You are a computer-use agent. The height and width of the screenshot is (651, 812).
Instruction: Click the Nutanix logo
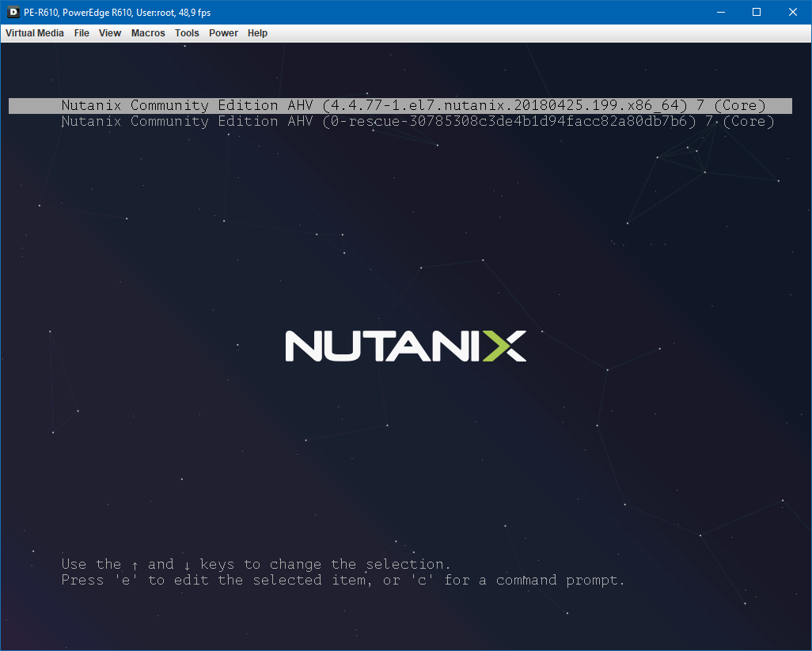tap(405, 346)
